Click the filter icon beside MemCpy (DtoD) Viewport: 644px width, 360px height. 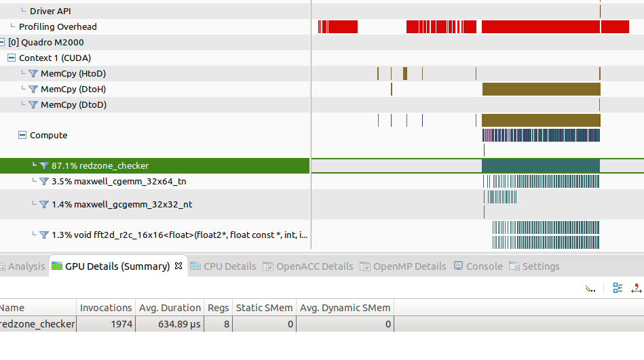(33, 104)
